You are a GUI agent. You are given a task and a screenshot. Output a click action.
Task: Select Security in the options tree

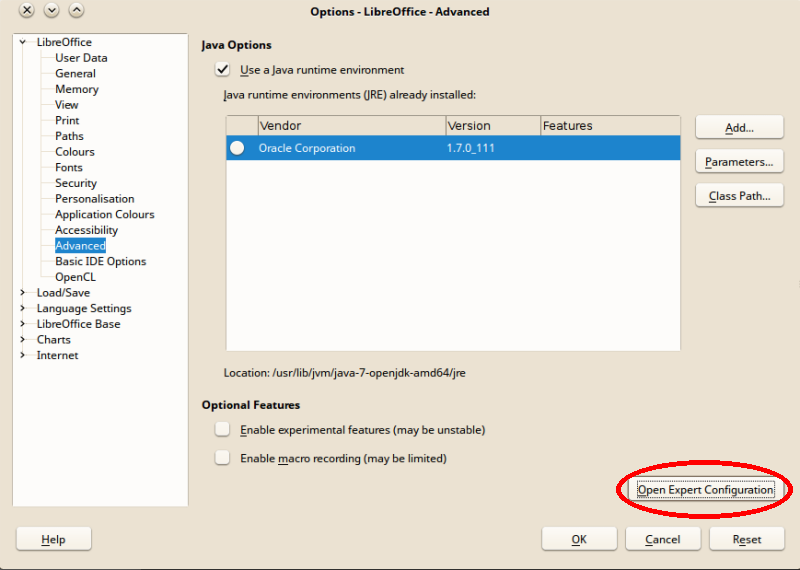coord(76,183)
